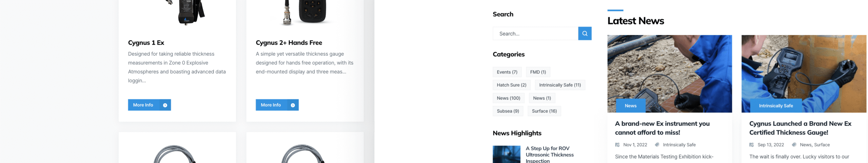The image size is (868, 163).
Task: Click the date Nov 1, 2022
Action: [635, 145]
